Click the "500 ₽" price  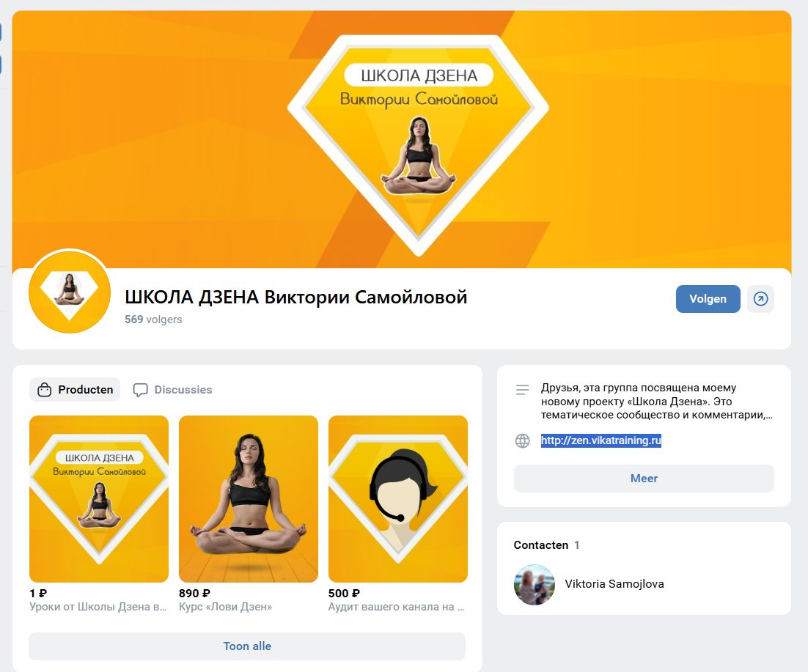[x=344, y=593]
